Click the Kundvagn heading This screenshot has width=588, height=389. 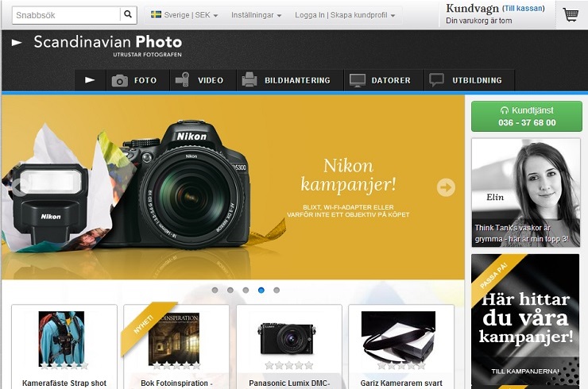point(472,8)
